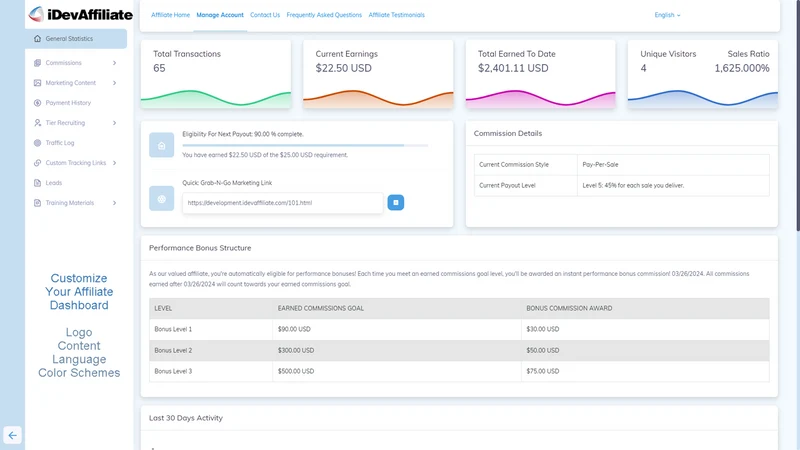The height and width of the screenshot is (450, 800).
Task: Click the back arrow button at bottom left
Action: click(12, 435)
